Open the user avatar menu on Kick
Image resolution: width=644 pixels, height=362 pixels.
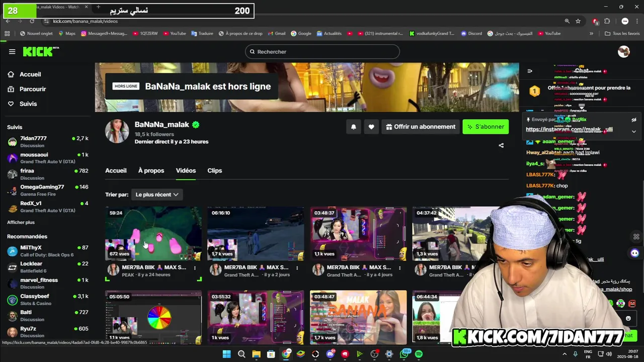(624, 52)
